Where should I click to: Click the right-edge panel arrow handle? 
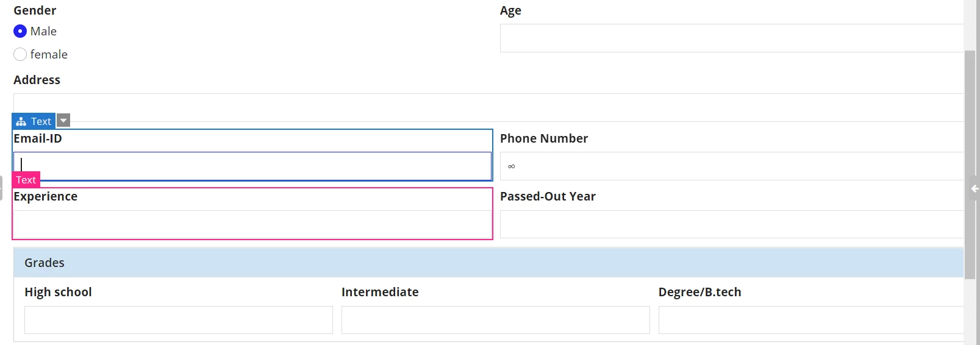click(x=974, y=188)
